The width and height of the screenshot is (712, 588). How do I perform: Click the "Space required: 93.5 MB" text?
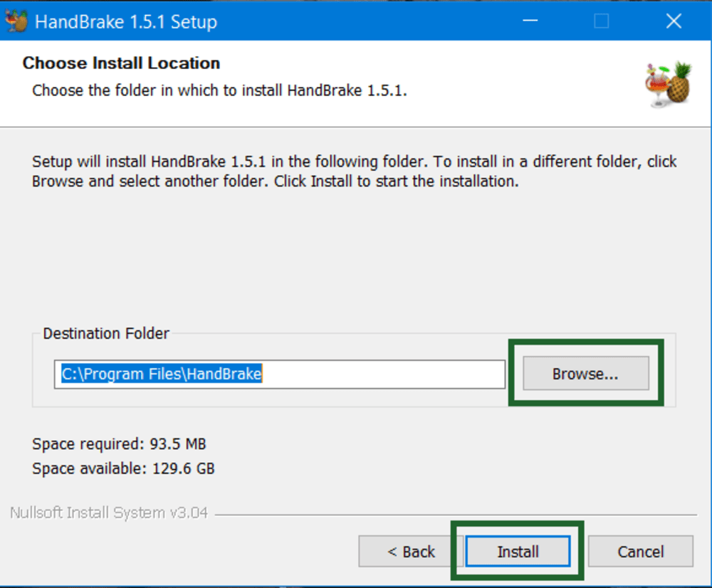[119, 444]
